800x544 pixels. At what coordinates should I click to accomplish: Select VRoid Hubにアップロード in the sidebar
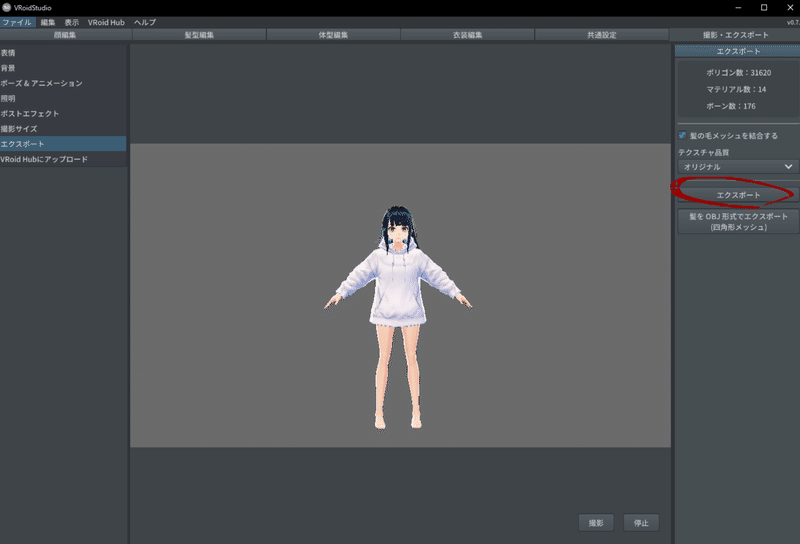click(x=63, y=159)
